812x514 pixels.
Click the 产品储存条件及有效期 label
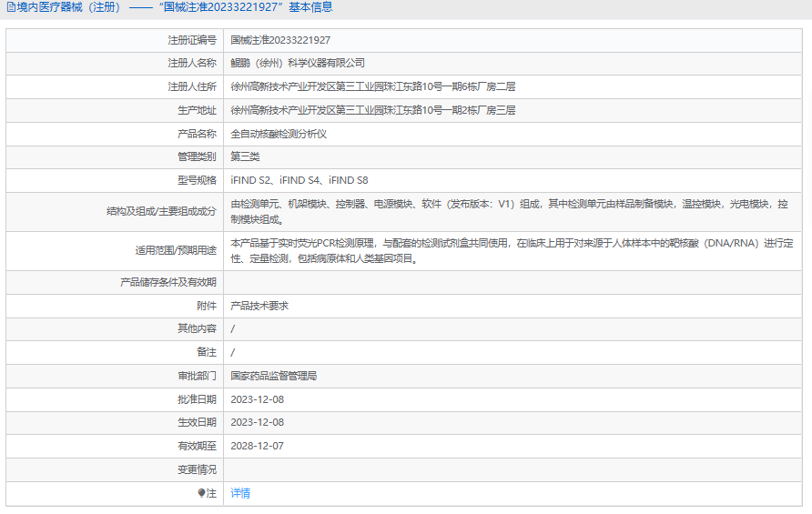[168, 283]
